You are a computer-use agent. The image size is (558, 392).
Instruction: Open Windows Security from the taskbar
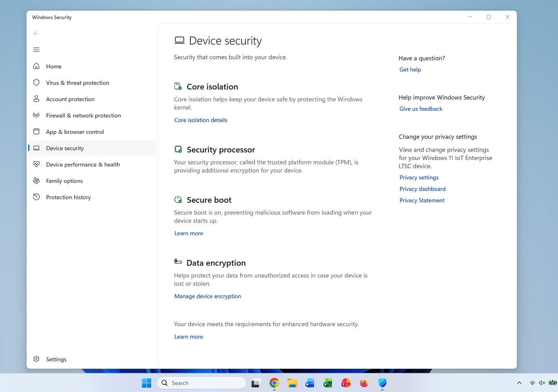click(382, 383)
